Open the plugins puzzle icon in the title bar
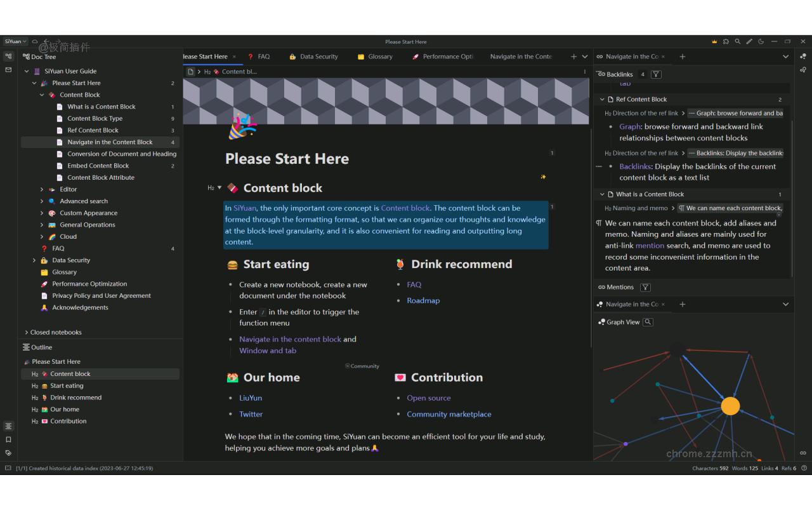The height and width of the screenshot is (508, 812). point(726,42)
